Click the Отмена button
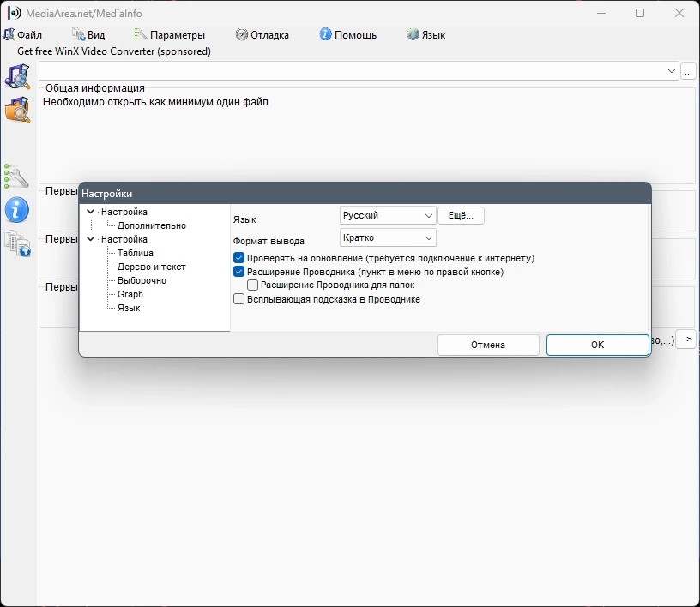The width and height of the screenshot is (700, 607). 488,345
